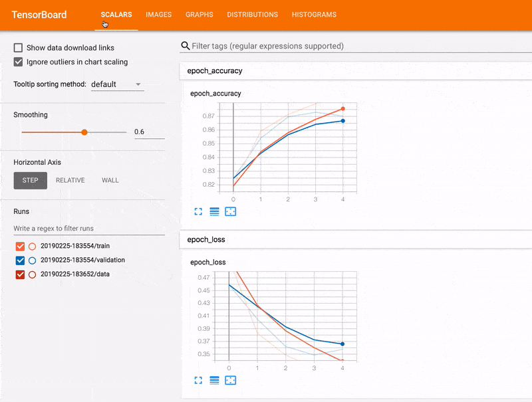Select the 20190225-183554/validation radio button
This screenshot has width=532, height=402.
(x=32, y=260)
